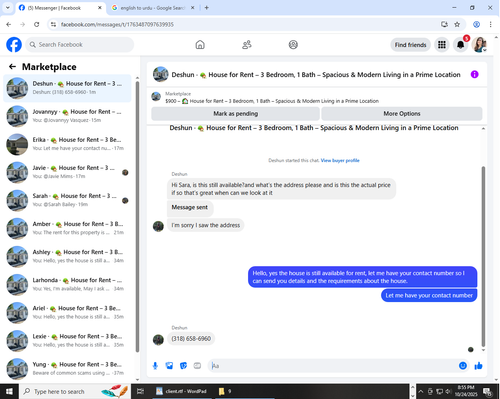500x399 pixels.
Task: Go back using the Marketplace back arrow
Action: point(12,67)
